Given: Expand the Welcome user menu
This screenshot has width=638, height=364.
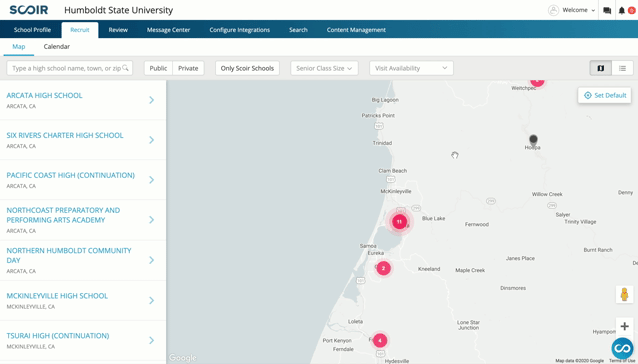Looking at the screenshot, I should tap(572, 10).
